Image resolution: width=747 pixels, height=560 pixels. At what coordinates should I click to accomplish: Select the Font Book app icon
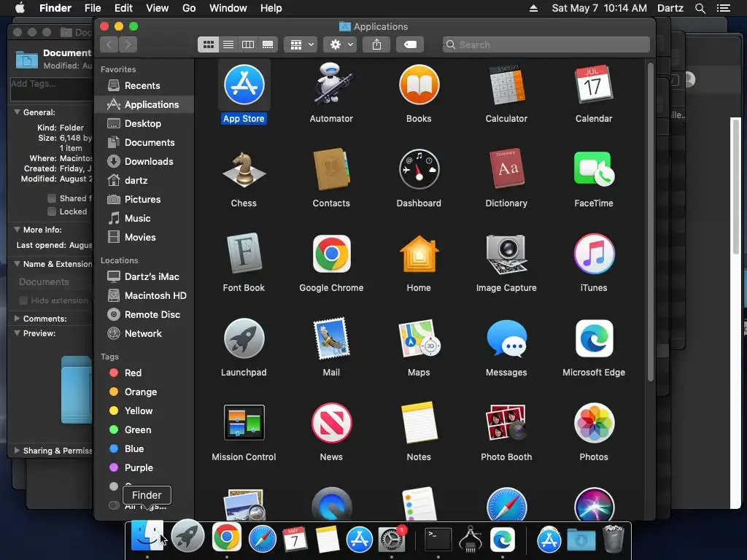[x=244, y=254]
